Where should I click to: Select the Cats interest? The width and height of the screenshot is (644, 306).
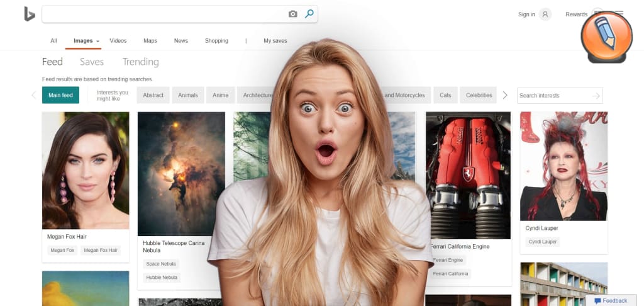pos(445,95)
